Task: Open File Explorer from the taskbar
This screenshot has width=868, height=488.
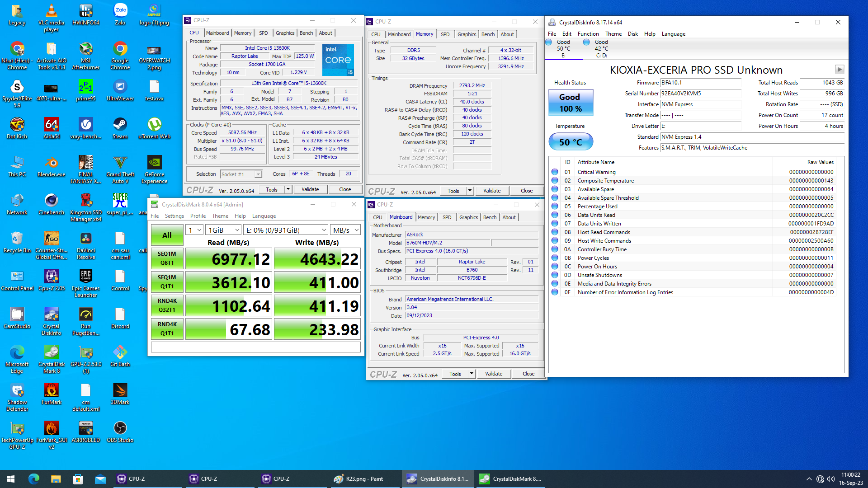Action: click(x=56, y=479)
